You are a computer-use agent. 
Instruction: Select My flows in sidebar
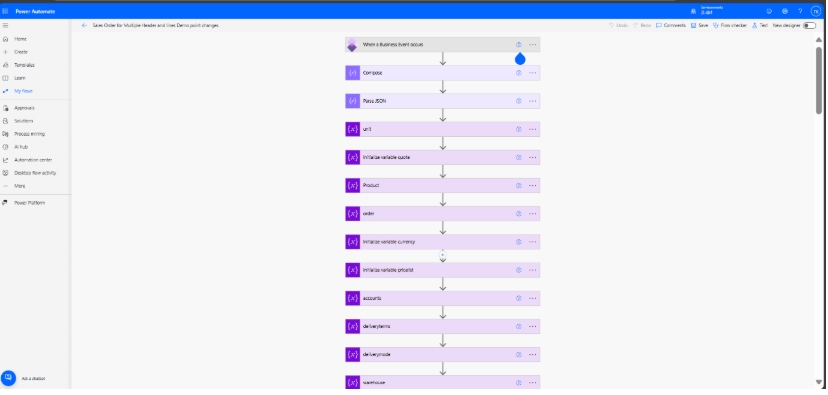tap(23, 91)
